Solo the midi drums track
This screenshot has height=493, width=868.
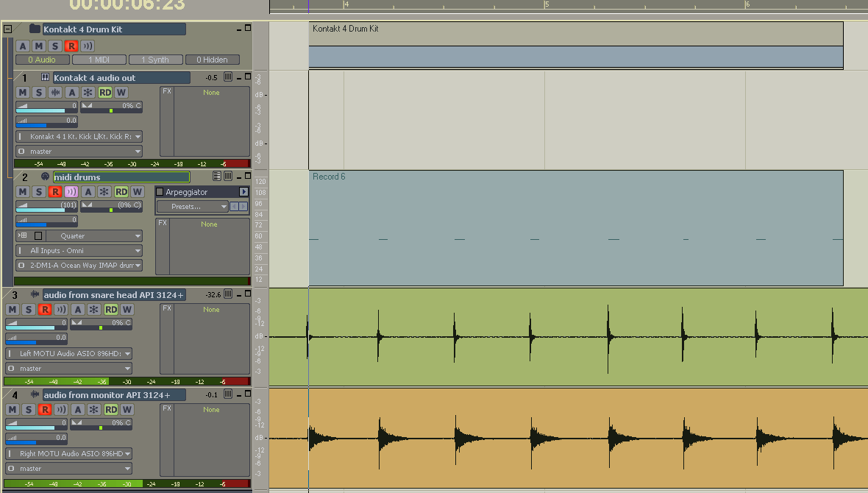(x=38, y=192)
